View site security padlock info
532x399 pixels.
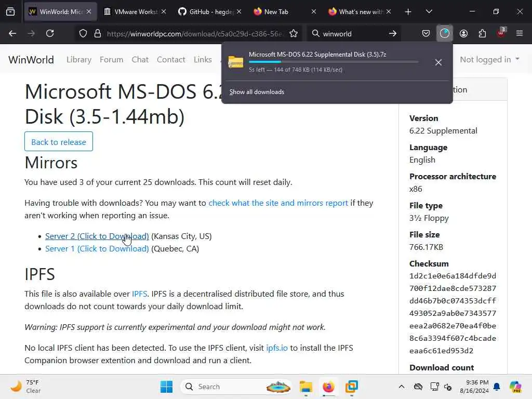tap(98, 33)
